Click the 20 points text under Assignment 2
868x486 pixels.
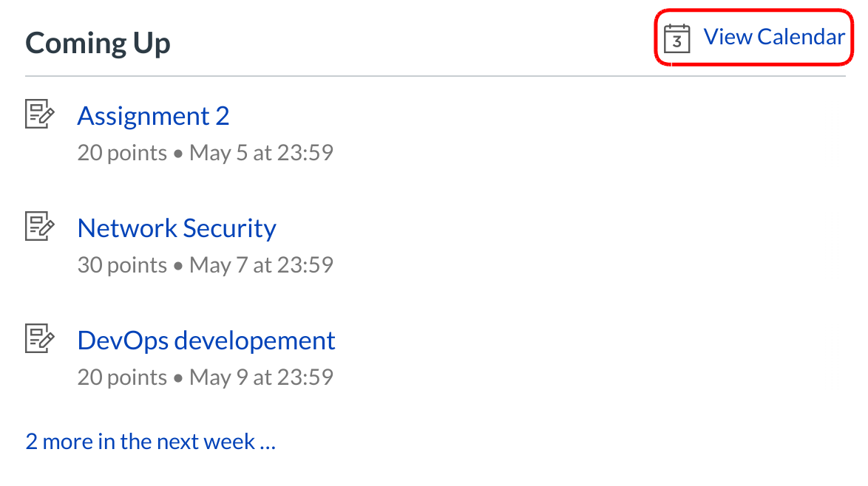click(x=122, y=153)
